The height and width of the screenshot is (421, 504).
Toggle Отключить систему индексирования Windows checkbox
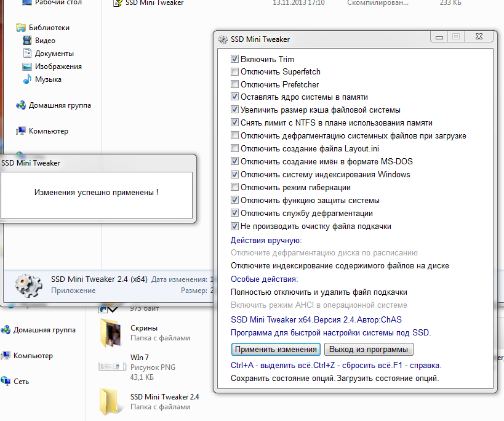[234, 174]
